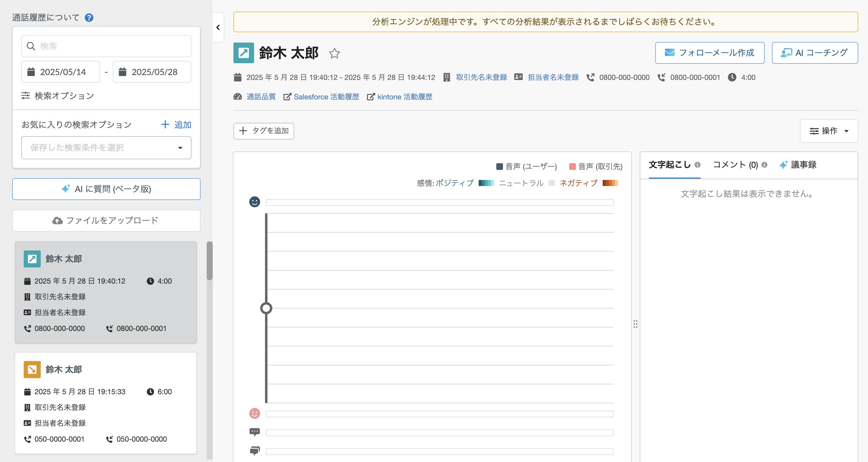Screen dimensions: 868x462
Task: Click the outgoing call icon beside header name
Action: click(243, 53)
